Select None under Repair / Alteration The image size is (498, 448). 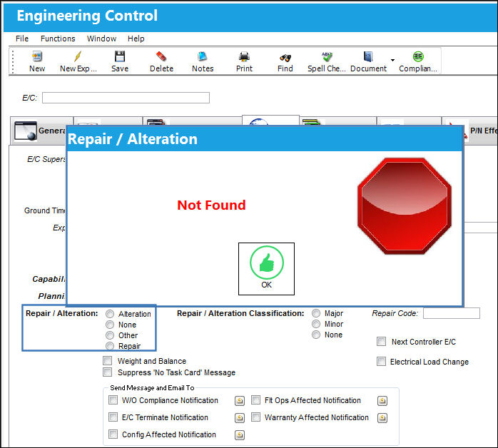click(x=110, y=325)
